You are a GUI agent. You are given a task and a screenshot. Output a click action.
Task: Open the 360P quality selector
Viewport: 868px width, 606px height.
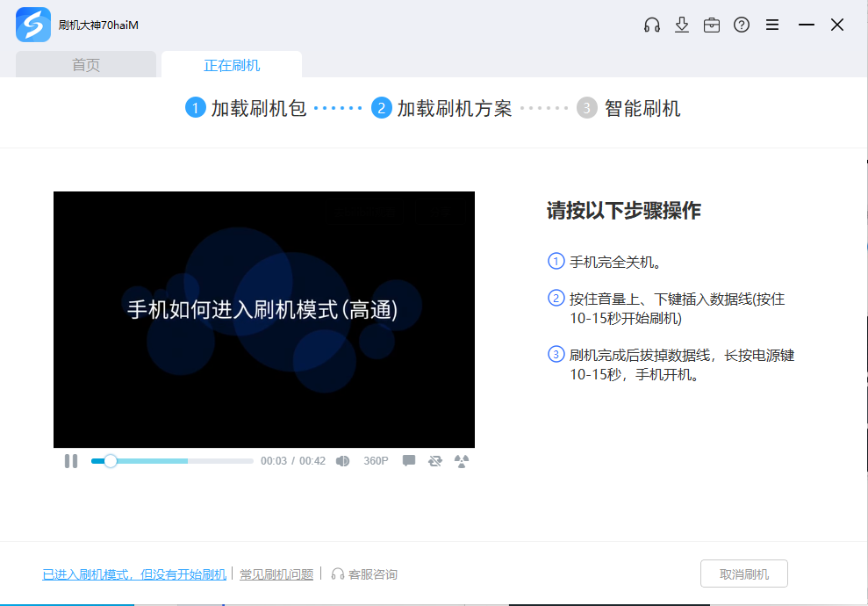(376, 461)
